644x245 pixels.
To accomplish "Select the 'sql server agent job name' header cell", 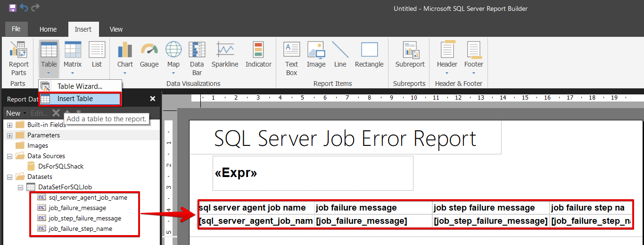I will coord(256,207).
